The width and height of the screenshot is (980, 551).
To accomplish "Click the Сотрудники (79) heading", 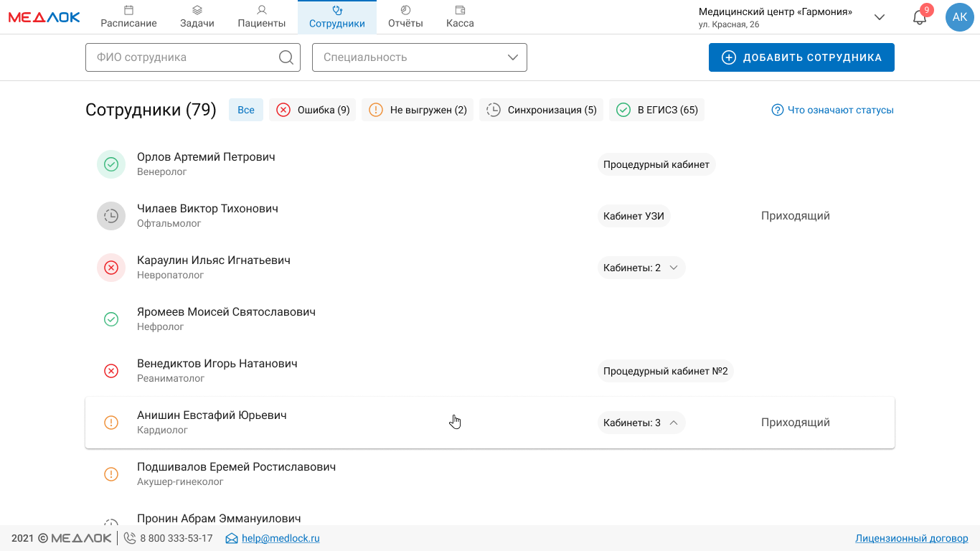I will click(151, 110).
